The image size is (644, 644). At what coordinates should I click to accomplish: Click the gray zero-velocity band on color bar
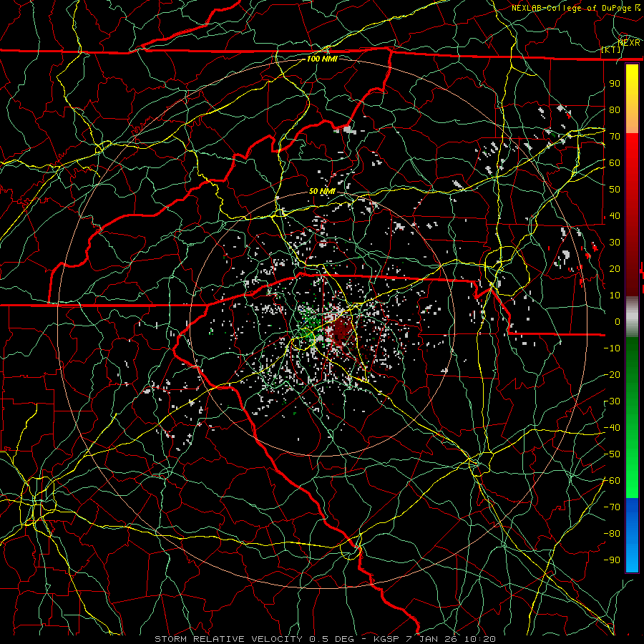pos(632,316)
